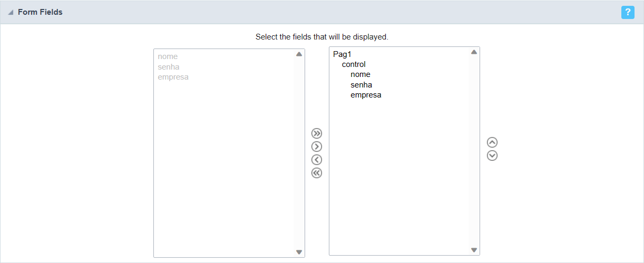Click the blue help question mark icon

click(628, 12)
